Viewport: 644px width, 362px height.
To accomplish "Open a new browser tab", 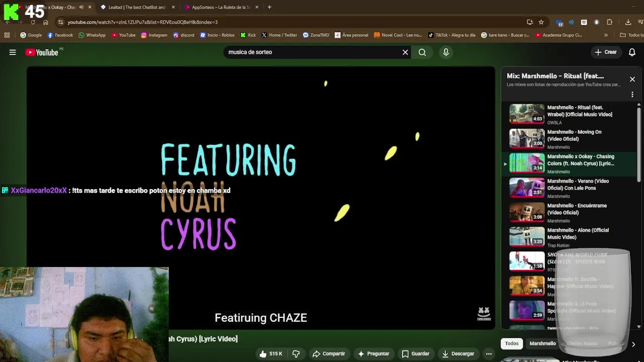I will [x=269, y=7].
